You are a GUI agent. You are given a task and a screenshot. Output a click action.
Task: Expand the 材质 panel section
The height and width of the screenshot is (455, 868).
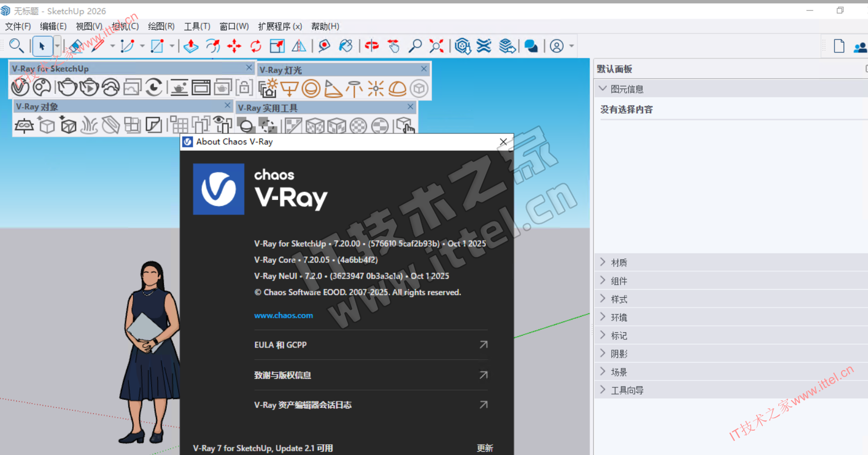(619, 263)
